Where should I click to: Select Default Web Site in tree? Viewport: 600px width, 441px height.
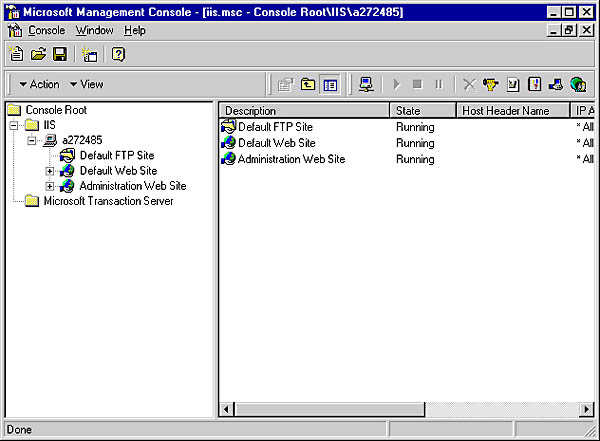(118, 171)
